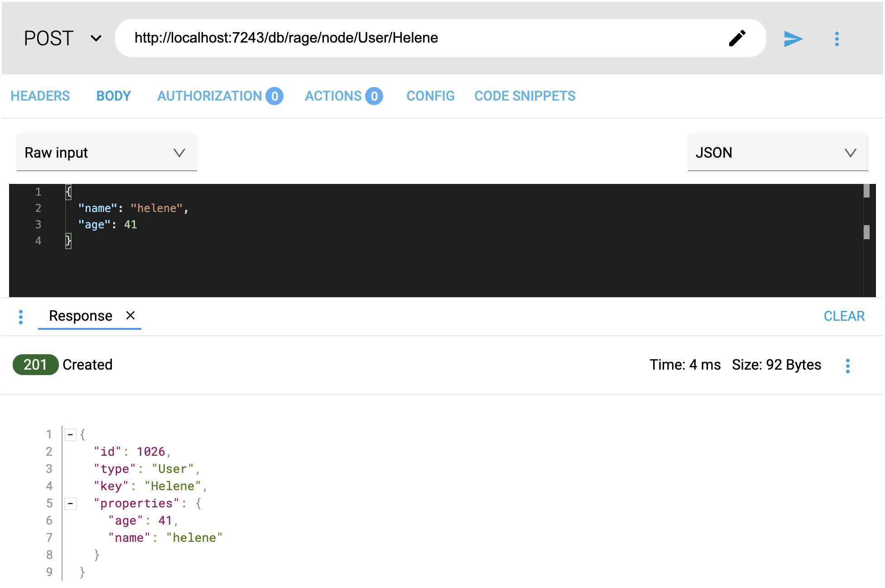
Task: Open the Raw input editor dropdown
Action: click(106, 153)
